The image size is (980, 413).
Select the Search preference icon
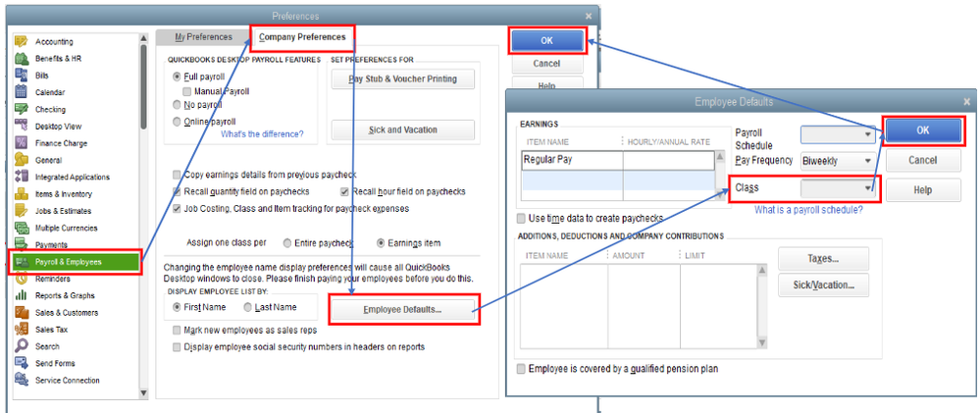(22, 346)
